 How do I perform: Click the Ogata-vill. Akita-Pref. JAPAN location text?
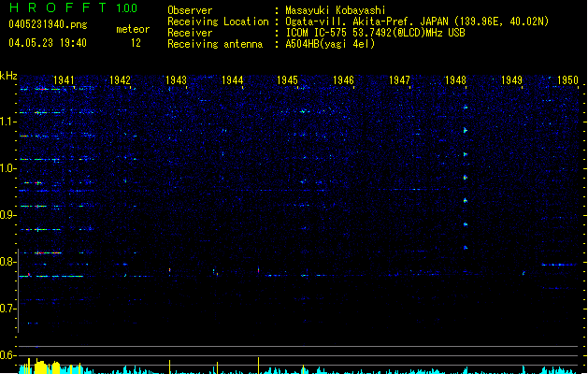click(417, 22)
